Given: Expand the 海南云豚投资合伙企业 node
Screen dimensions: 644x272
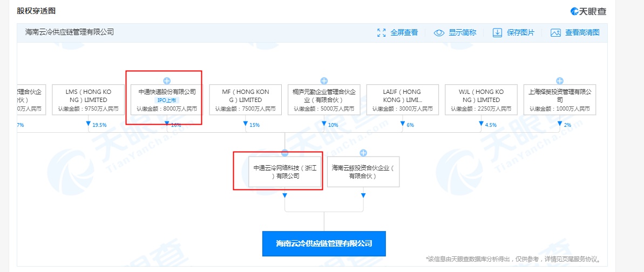Looking at the screenshot, I should [x=363, y=153].
